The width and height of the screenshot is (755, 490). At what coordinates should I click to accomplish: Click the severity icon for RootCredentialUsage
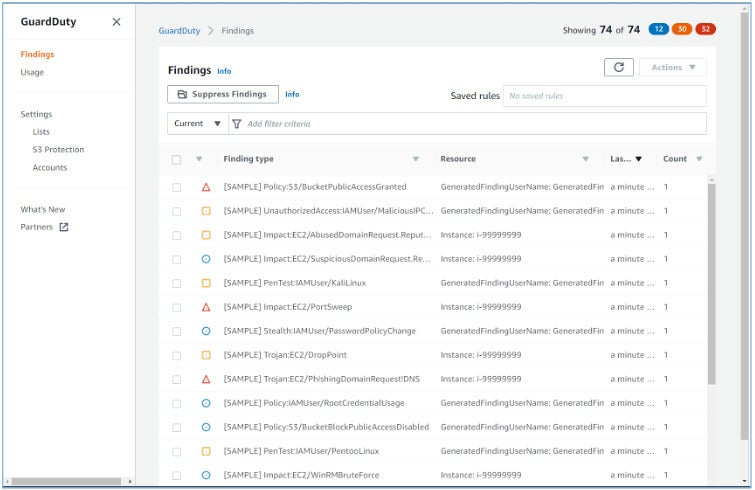(206, 403)
